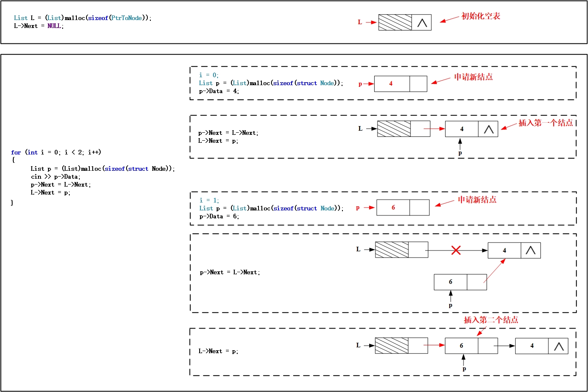Click the 'p->Data = 6;' statement
Viewport: 588px width, 392px height.
219,216
